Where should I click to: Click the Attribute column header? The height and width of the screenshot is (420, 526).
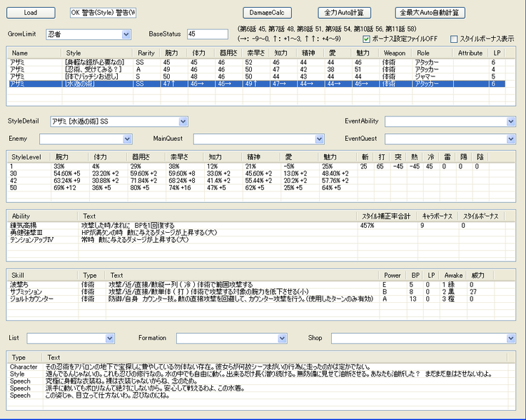(471, 53)
